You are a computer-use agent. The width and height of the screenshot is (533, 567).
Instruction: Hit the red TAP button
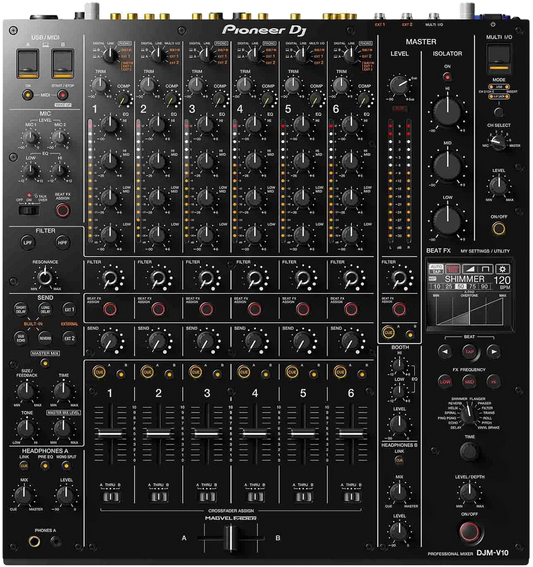469,351
